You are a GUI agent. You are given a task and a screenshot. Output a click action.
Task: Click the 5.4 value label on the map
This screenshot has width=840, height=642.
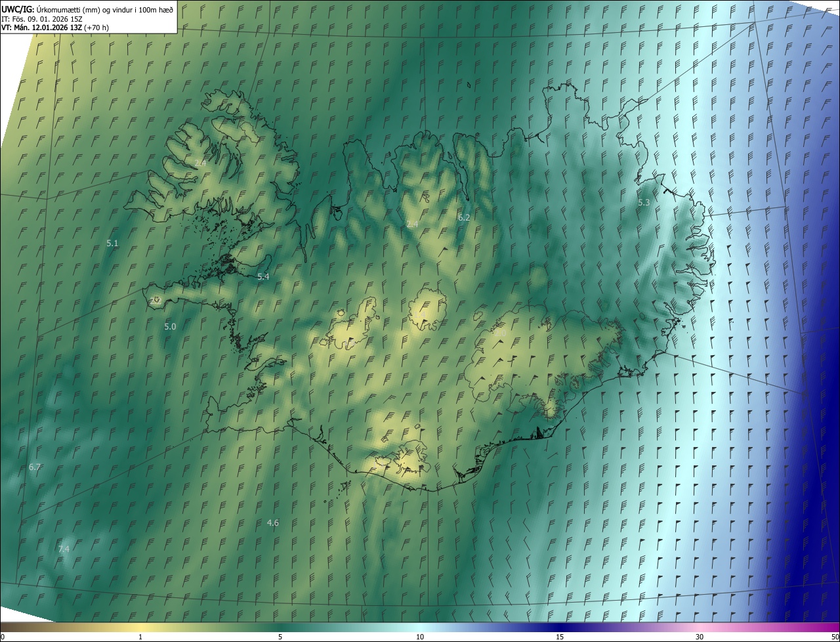[263, 276]
